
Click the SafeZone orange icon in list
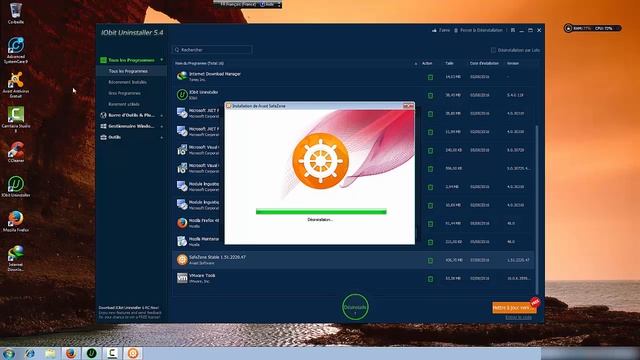point(182,260)
